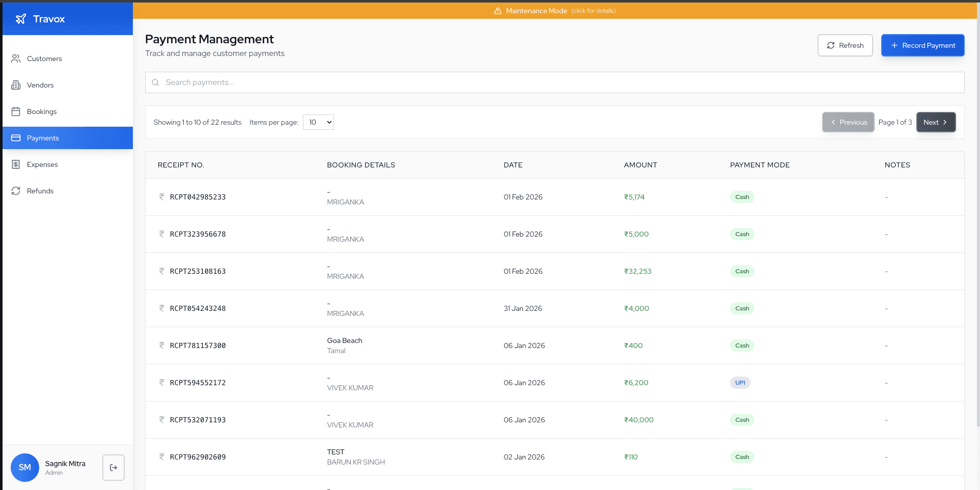Click the Search payments input field
Screen dimensions: 980x490
555,82
